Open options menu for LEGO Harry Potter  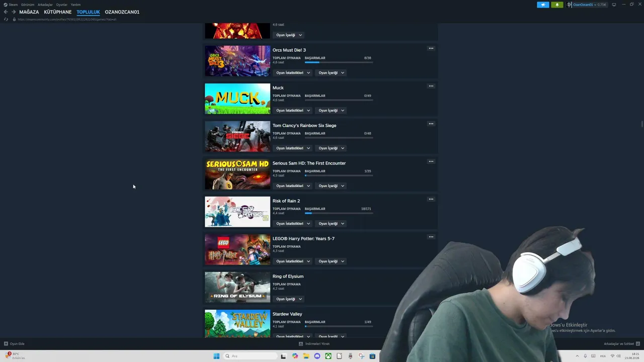point(431,237)
